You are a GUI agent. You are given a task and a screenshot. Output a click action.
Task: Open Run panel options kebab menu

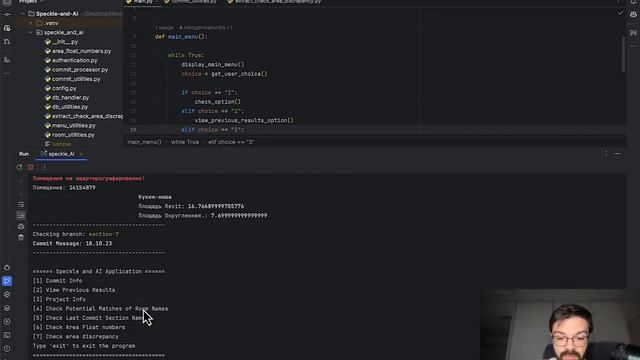606,153
